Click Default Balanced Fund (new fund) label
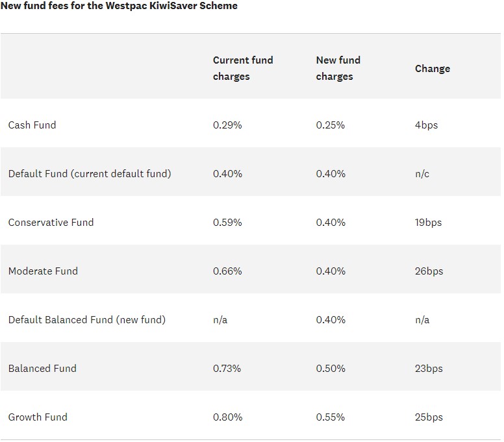The image size is (504, 442). pyautogui.click(x=87, y=320)
